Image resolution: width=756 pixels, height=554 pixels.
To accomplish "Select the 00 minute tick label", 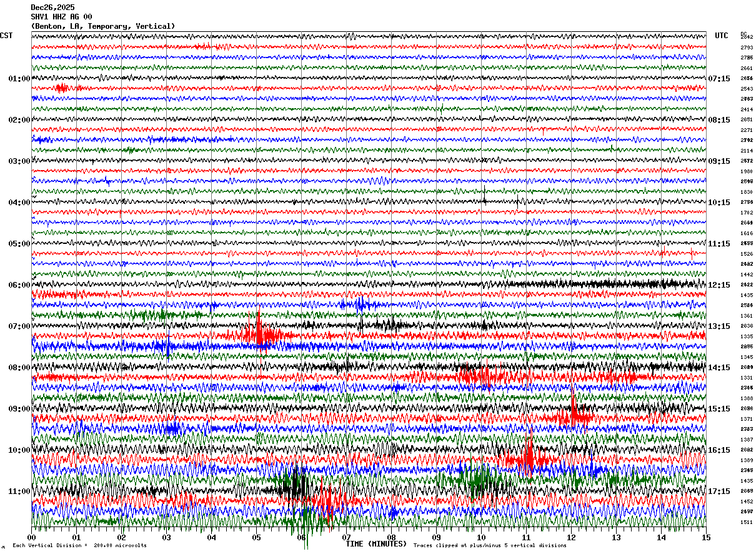I will (x=32, y=537).
